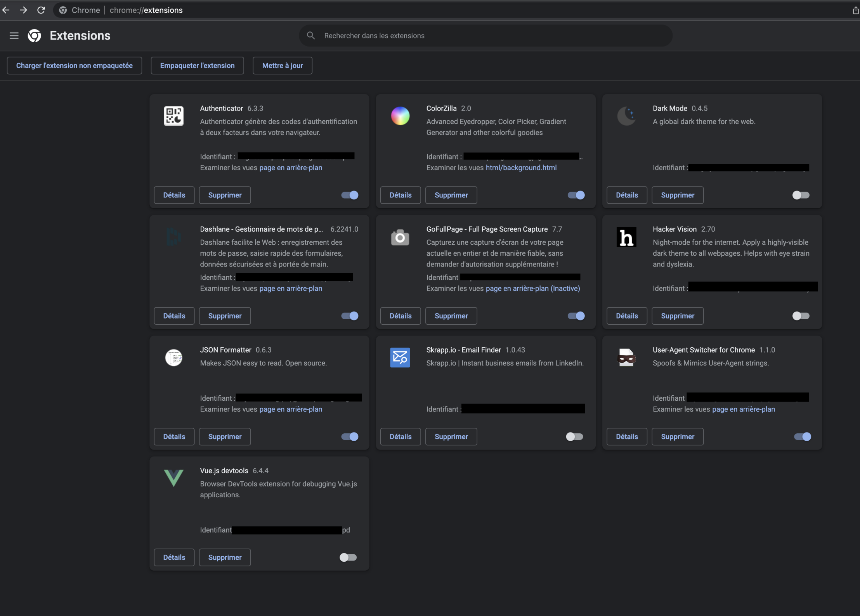Open GoFullPage page en arrière-plan (Inactive) link

(533, 288)
